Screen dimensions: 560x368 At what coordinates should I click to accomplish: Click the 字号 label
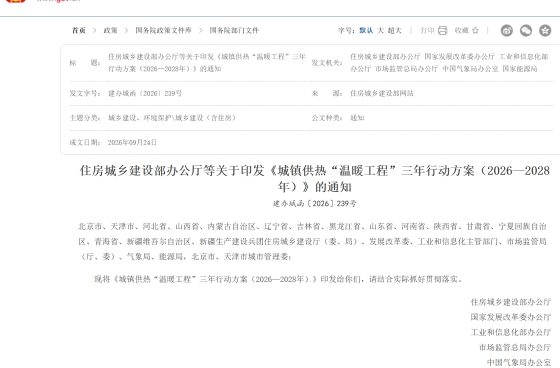pyautogui.click(x=346, y=30)
